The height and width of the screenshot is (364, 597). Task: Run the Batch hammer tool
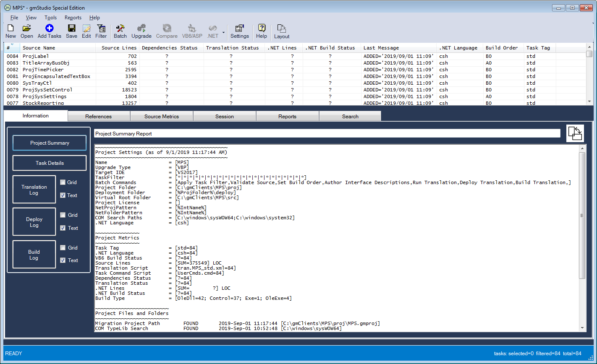[120, 29]
